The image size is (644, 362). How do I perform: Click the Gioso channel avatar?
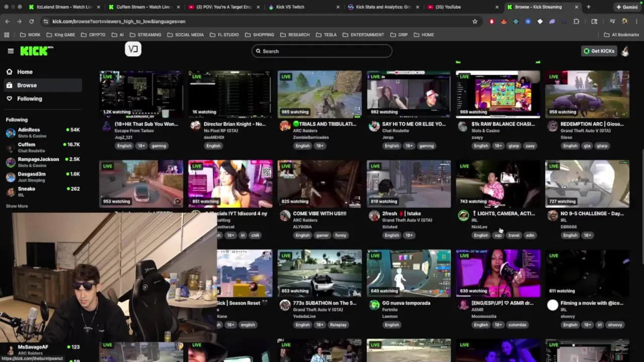tap(552, 126)
